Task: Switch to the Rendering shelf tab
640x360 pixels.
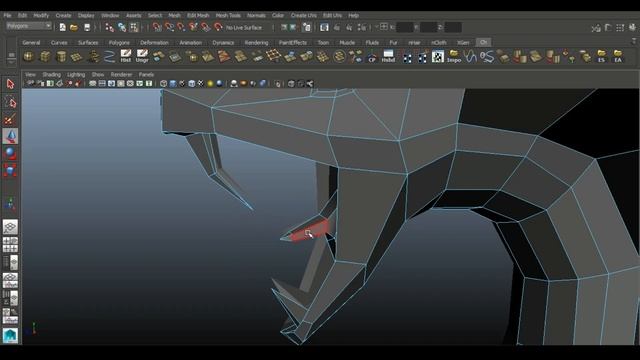Action: pos(256,42)
